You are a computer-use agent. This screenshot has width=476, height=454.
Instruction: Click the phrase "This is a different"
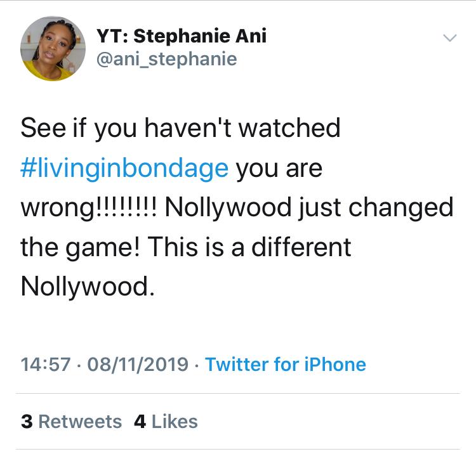(249, 247)
